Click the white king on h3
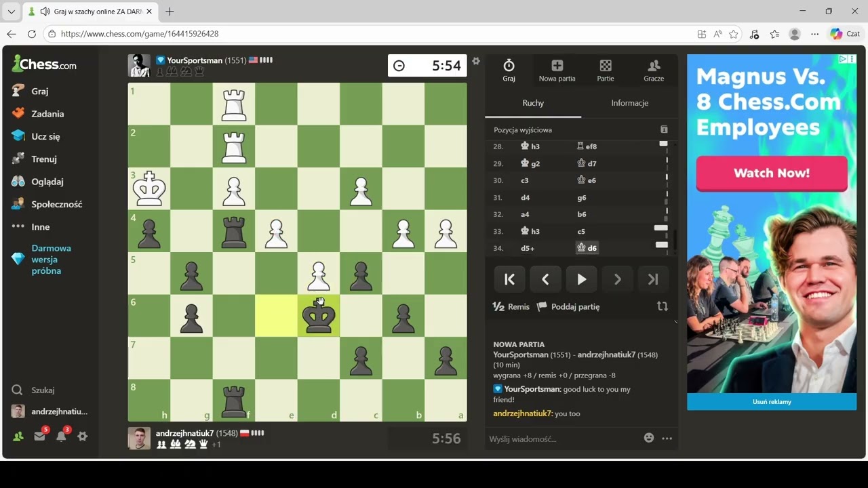868x488 pixels. tap(149, 189)
